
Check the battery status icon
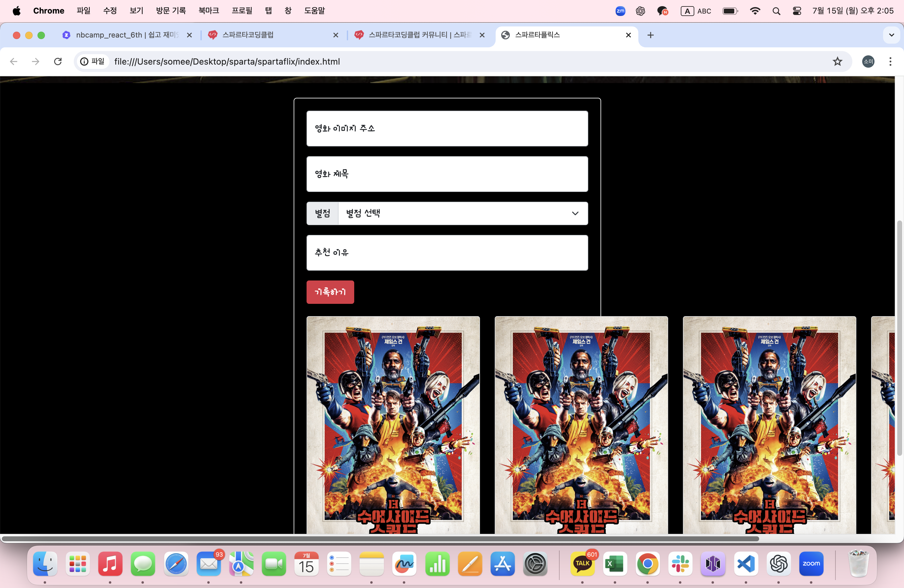point(730,11)
